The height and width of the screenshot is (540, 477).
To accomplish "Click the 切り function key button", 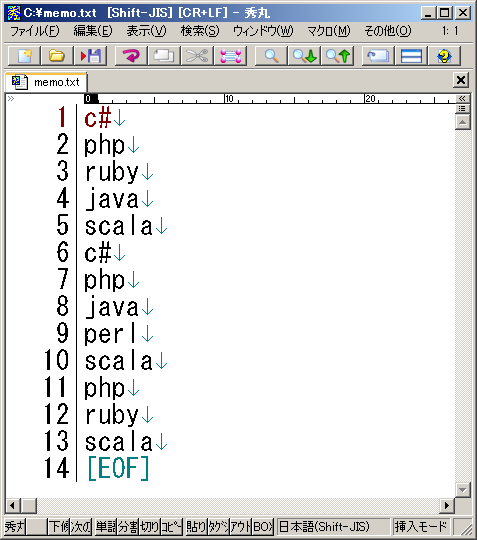I will pos(149,527).
